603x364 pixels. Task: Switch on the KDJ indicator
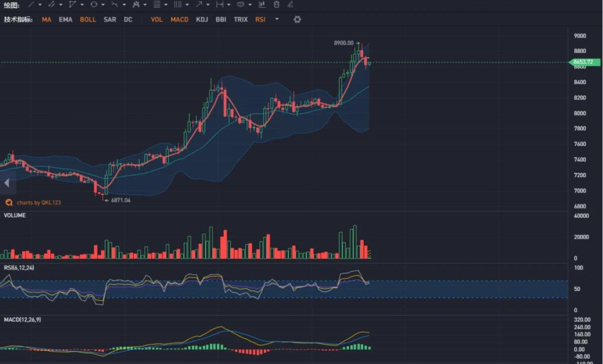(202, 20)
